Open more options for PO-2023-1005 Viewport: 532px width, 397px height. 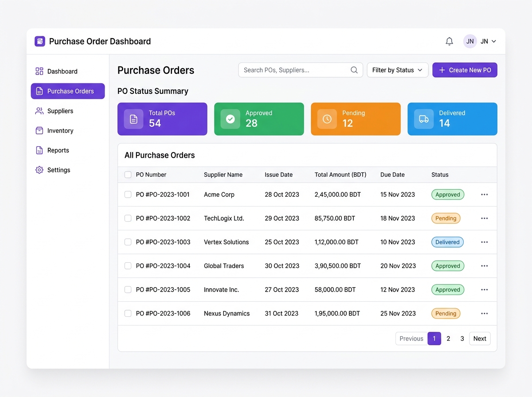484,289
